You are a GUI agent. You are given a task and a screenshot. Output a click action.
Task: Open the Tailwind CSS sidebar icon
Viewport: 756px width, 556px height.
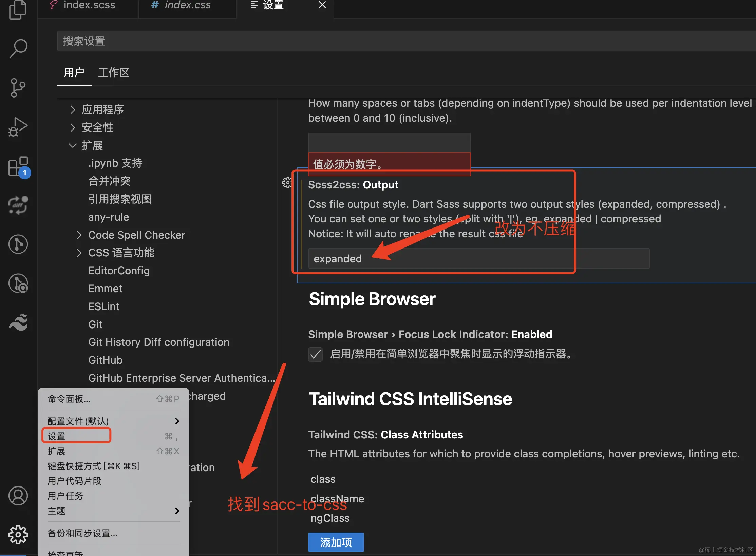pos(18,322)
